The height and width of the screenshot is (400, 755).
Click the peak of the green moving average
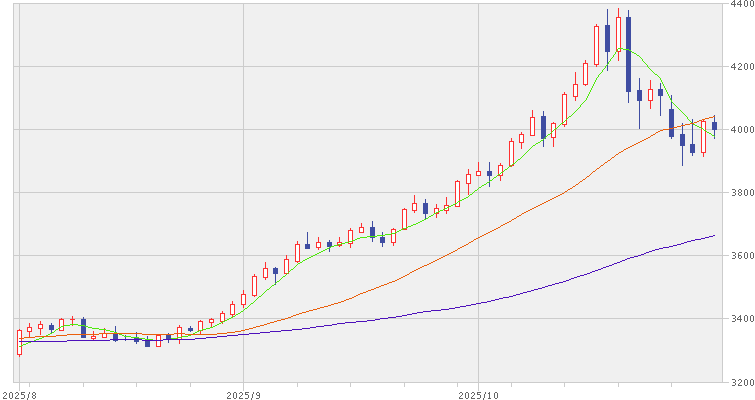pos(620,47)
